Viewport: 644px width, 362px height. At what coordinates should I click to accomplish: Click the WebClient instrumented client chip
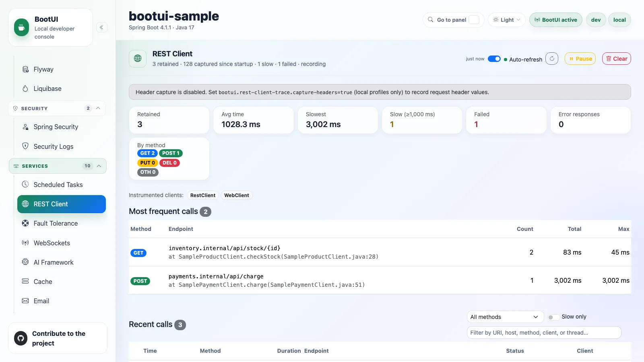(237, 195)
